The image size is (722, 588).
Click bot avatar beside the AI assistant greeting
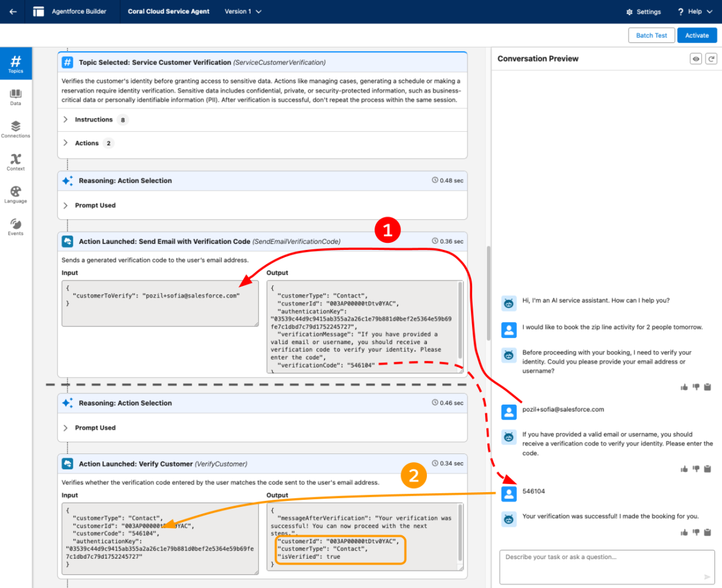tap(509, 303)
